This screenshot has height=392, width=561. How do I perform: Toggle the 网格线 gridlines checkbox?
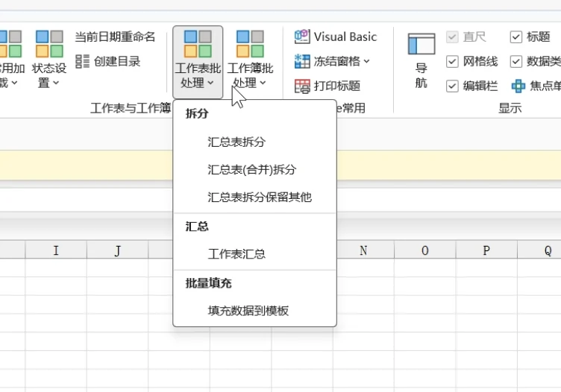tap(452, 61)
